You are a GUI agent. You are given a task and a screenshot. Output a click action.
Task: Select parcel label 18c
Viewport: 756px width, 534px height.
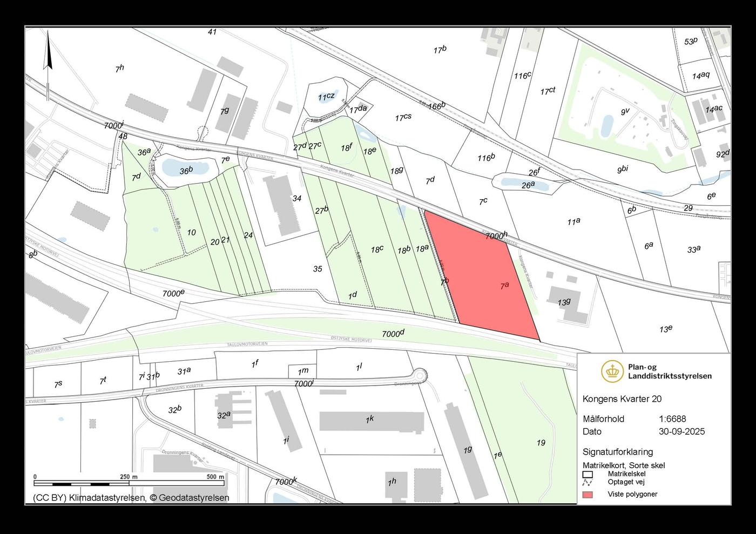click(377, 248)
